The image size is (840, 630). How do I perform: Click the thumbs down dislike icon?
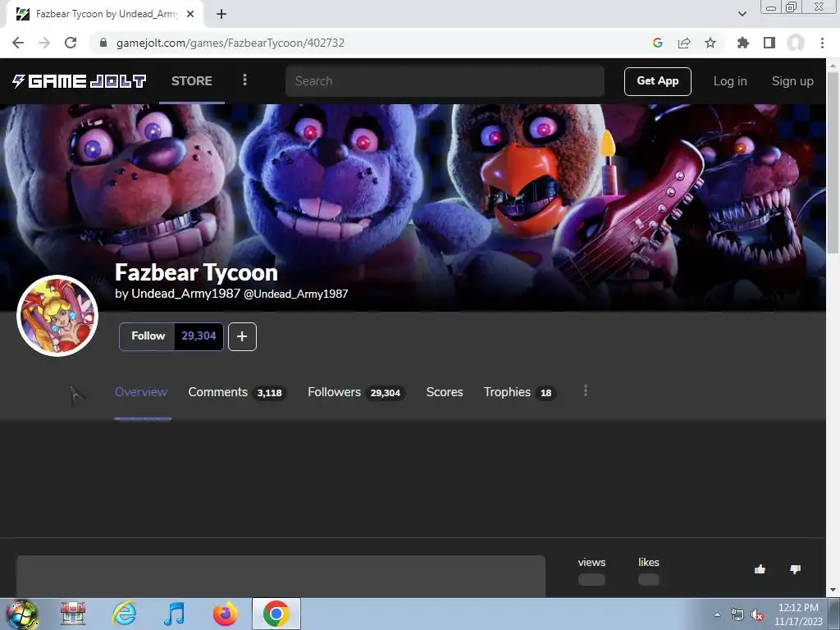tap(796, 569)
